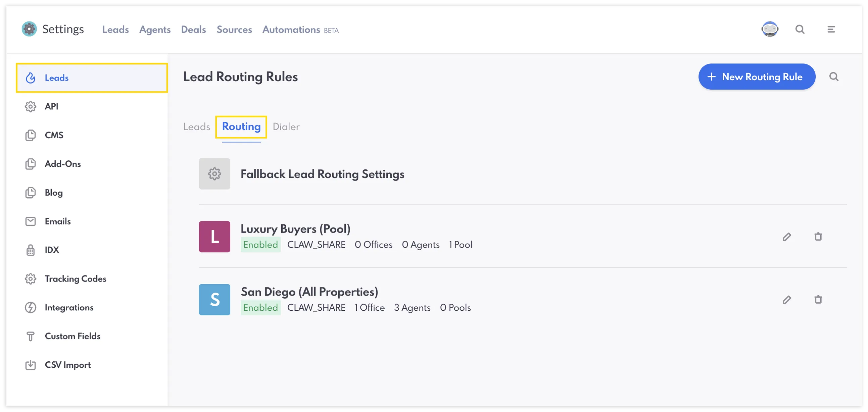The image size is (868, 412).
Task: Toggle Enabled status on Luxury Buyers rule
Action: coord(260,245)
